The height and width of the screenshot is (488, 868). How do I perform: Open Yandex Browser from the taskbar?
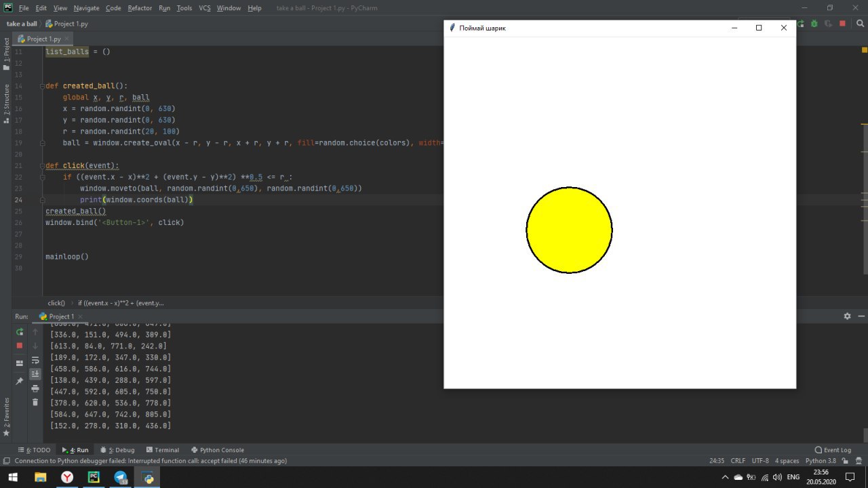coord(67,477)
